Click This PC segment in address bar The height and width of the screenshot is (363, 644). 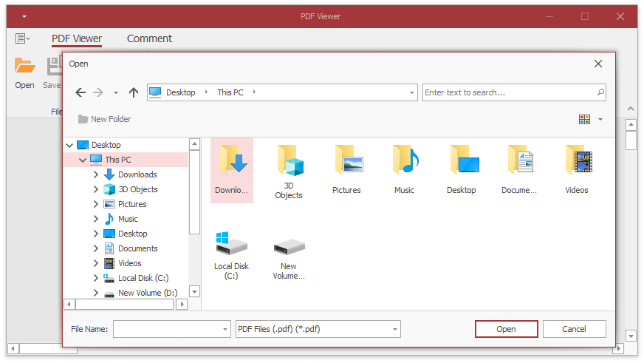point(230,92)
